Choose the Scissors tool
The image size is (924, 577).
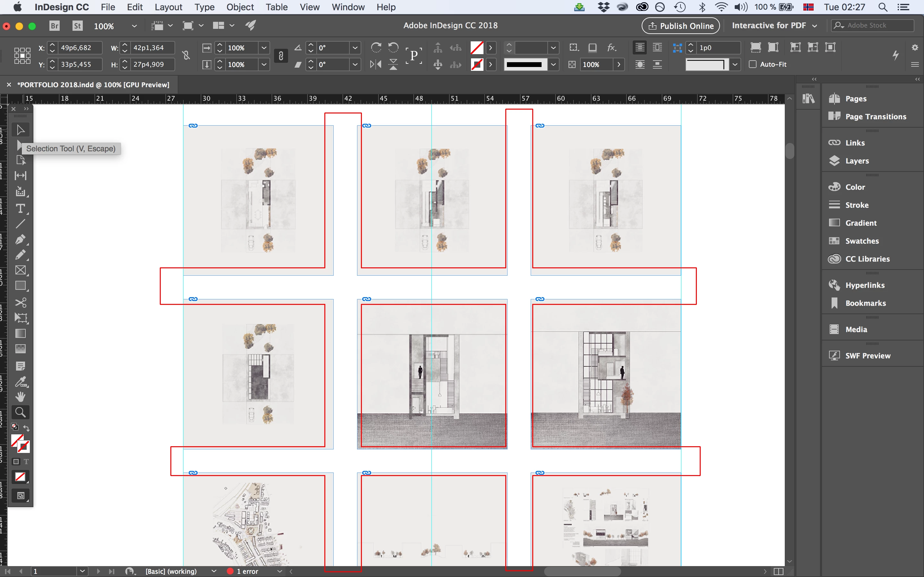coord(20,303)
